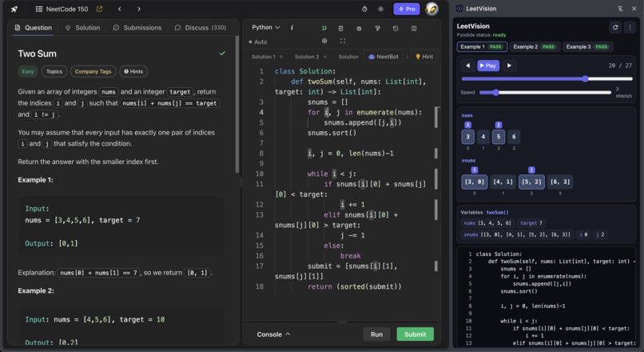Screen dimensions: 644x352
Task: Click the notes clipboard icon in editor toolbar
Action: [340, 28]
